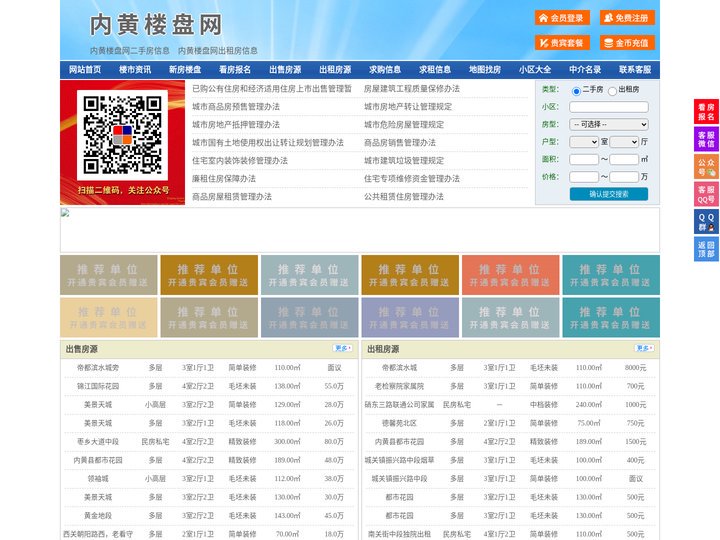This screenshot has height=540, width=720.
Task: Click the minimum 面积 input field
Action: coord(584,159)
